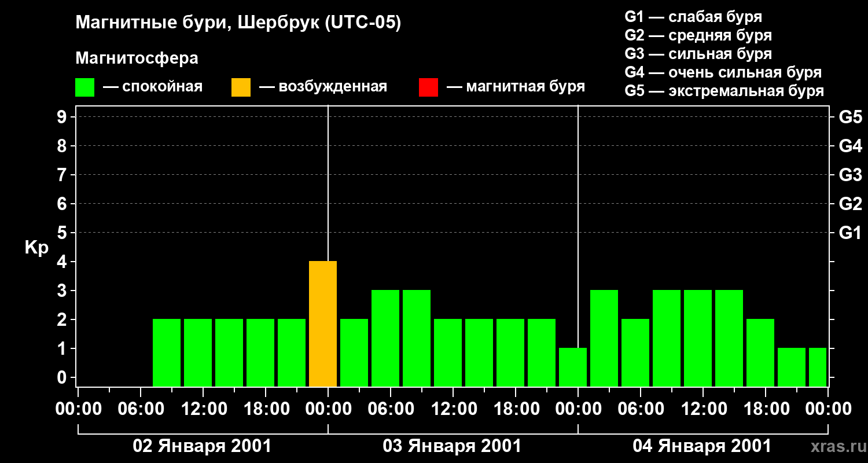Viewport: 868px width, 463px height.
Task: Click the red 'магнитная буря' legend swatch
Action: point(428,87)
